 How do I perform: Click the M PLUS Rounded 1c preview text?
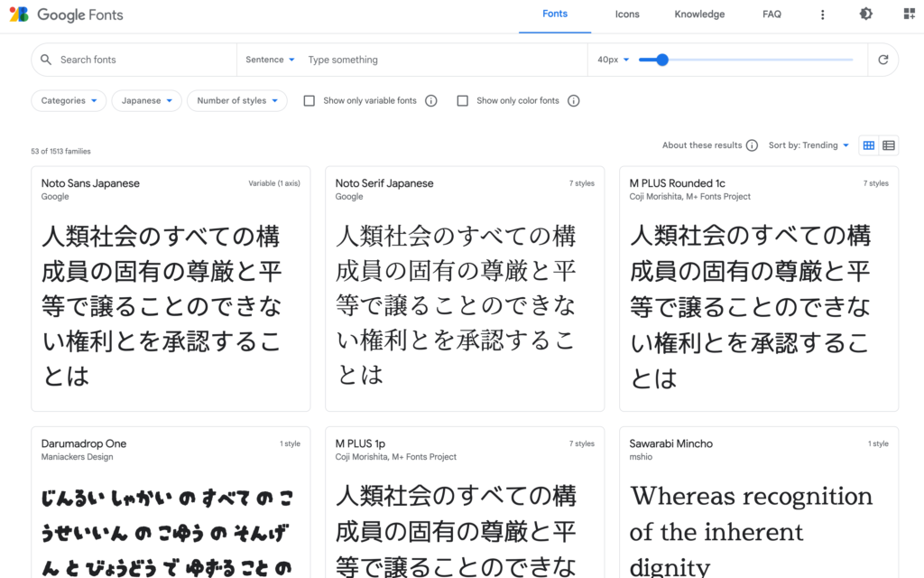[x=750, y=306]
